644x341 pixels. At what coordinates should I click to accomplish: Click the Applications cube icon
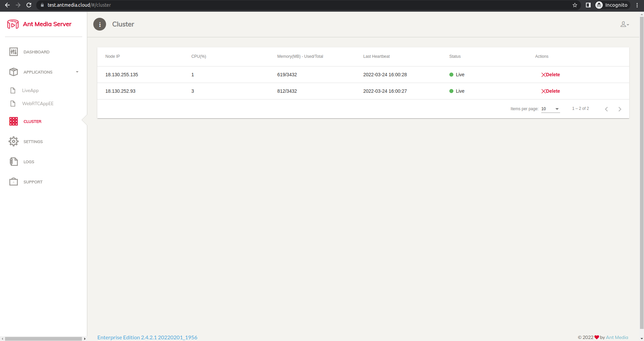13,72
